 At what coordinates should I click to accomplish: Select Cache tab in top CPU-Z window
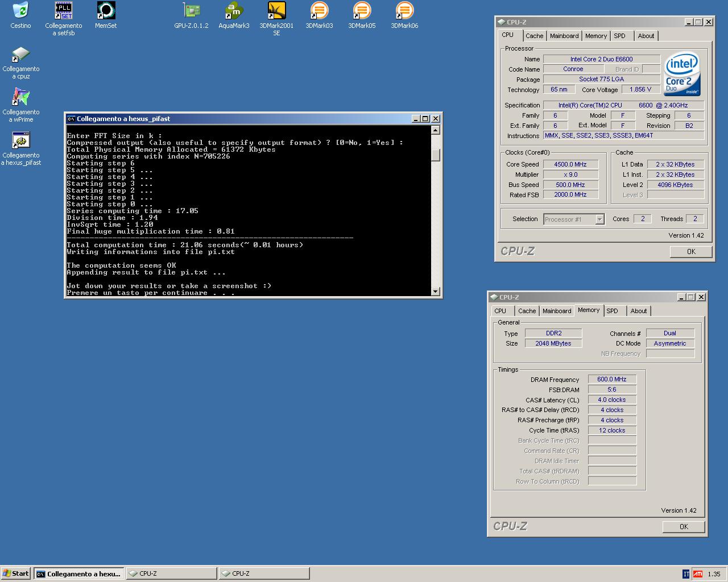[x=534, y=36]
